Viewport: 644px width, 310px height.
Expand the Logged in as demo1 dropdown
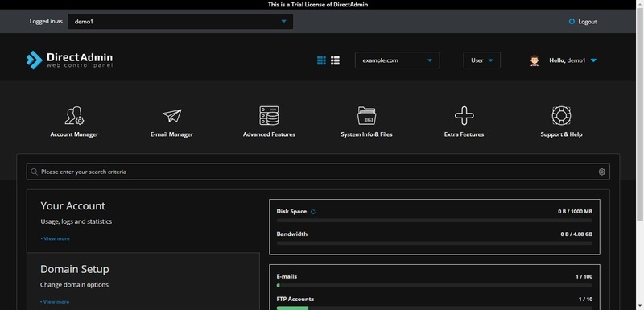tap(180, 22)
